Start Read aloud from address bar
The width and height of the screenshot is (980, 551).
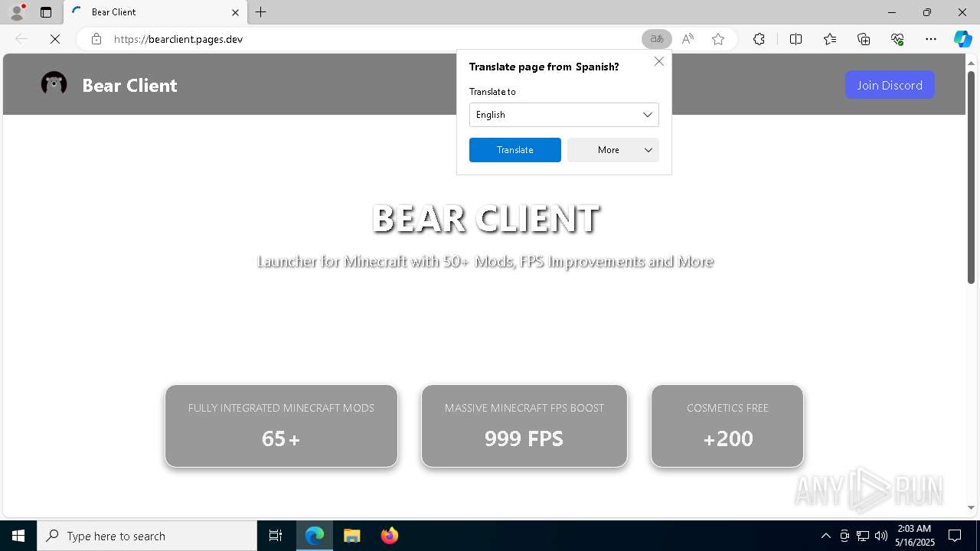(x=688, y=39)
